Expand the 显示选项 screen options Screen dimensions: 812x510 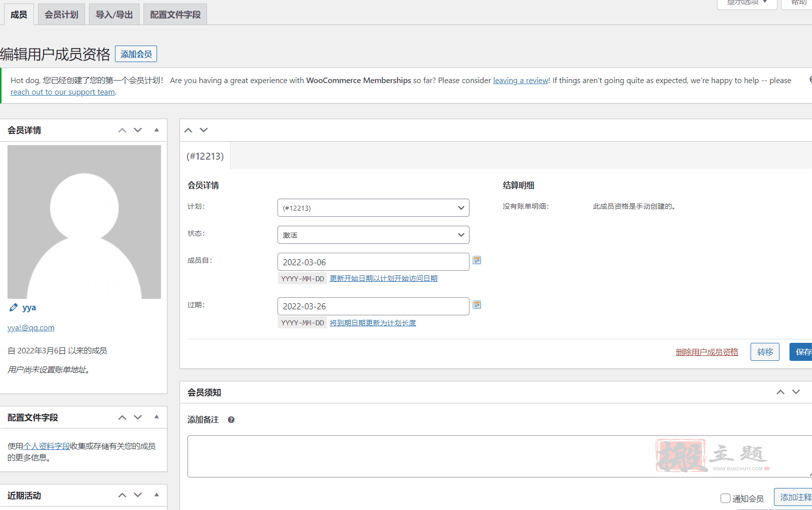(747, 3)
